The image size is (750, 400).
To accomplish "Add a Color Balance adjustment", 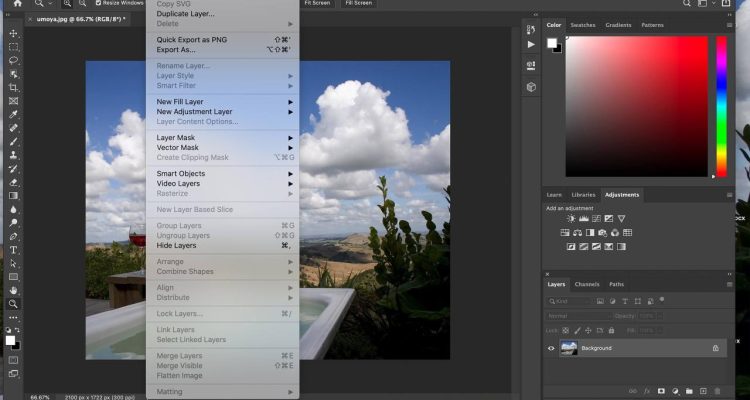I will coord(577,233).
